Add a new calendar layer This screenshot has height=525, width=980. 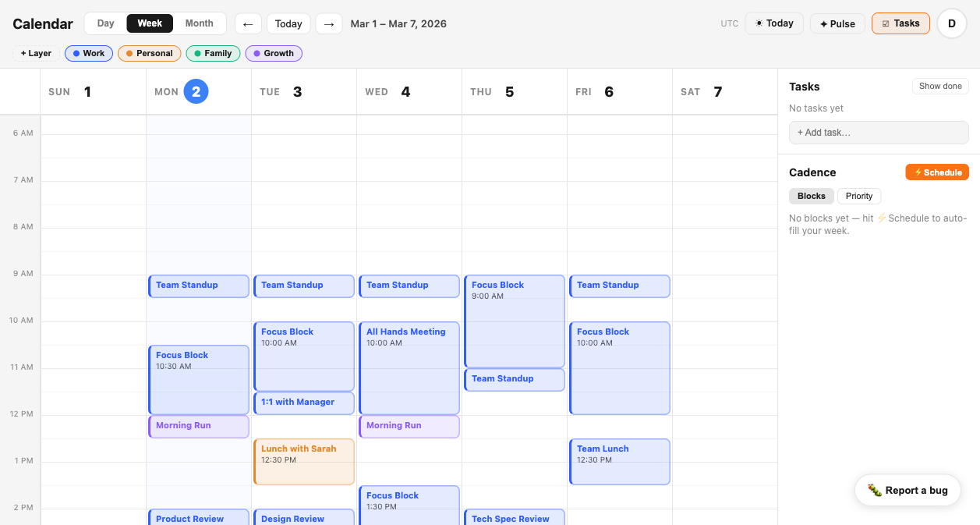[36, 53]
